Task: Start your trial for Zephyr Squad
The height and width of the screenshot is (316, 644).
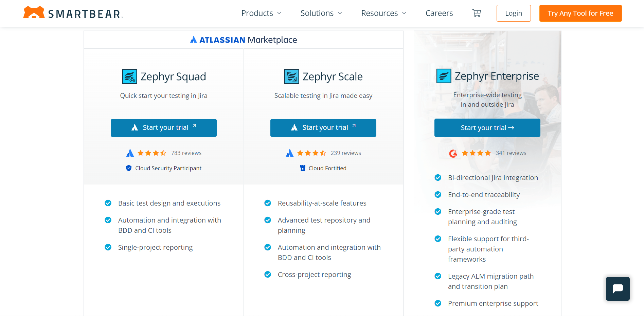Action: coord(164,128)
